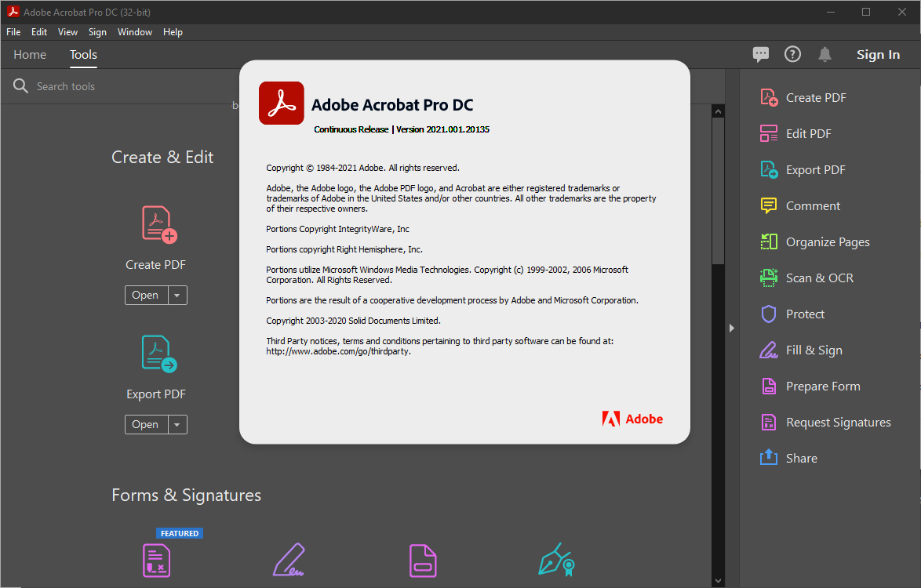Open the Protect tool
Screen dimensions: 921x588
802,314
